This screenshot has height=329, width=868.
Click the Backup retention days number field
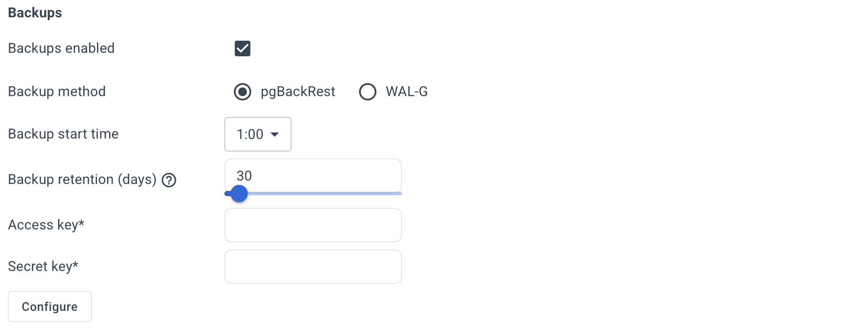coord(313,175)
